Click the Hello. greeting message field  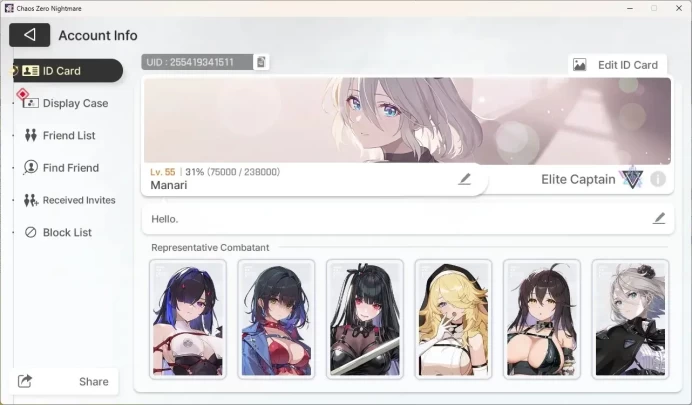click(407, 219)
